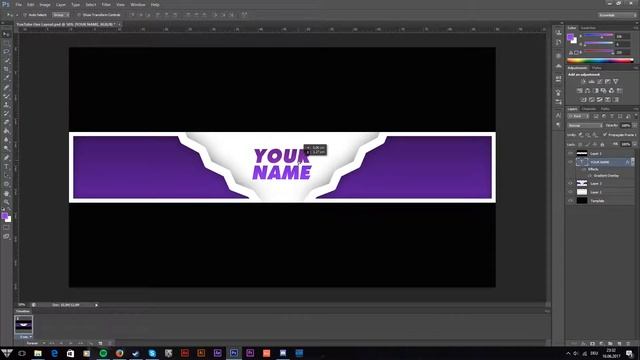Viewport: 640px width, 360px height.
Task: Add a Curves adjustment
Action: pos(600,82)
